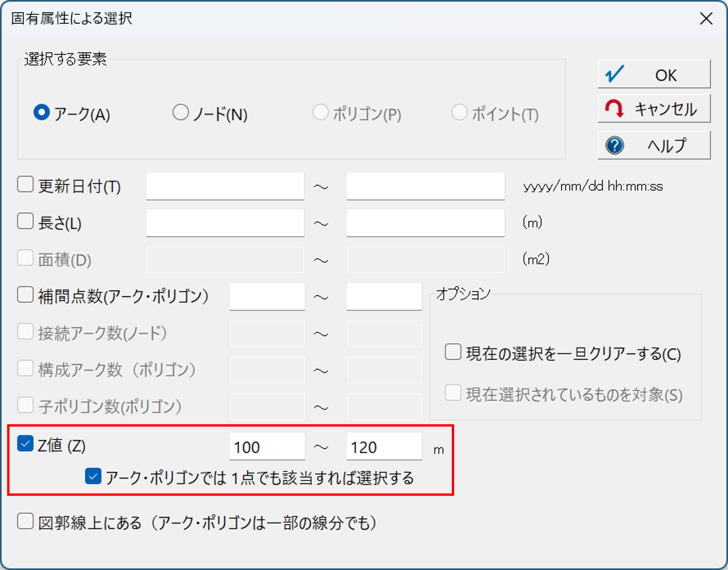
Task: Uncheck the Z値 (Z) checkbox
Action: point(25,443)
